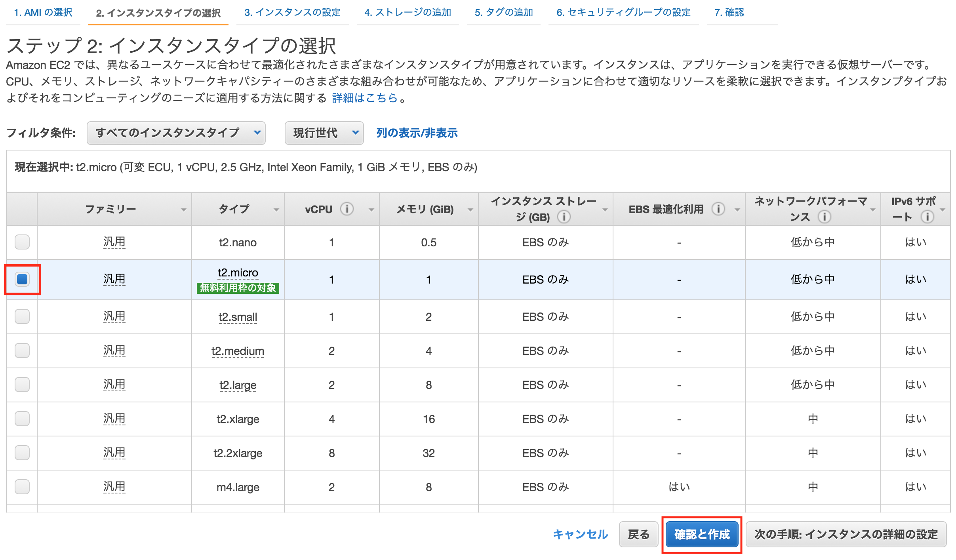Screen dimensions: 956x560
Task: Open the 現行世代 generation dropdown
Action: point(324,133)
